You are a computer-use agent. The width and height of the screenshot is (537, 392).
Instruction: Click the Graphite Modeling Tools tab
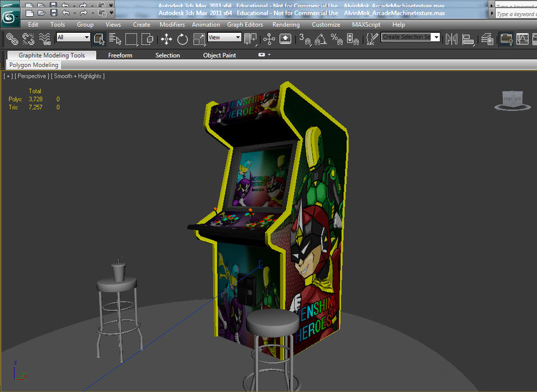coord(51,54)
